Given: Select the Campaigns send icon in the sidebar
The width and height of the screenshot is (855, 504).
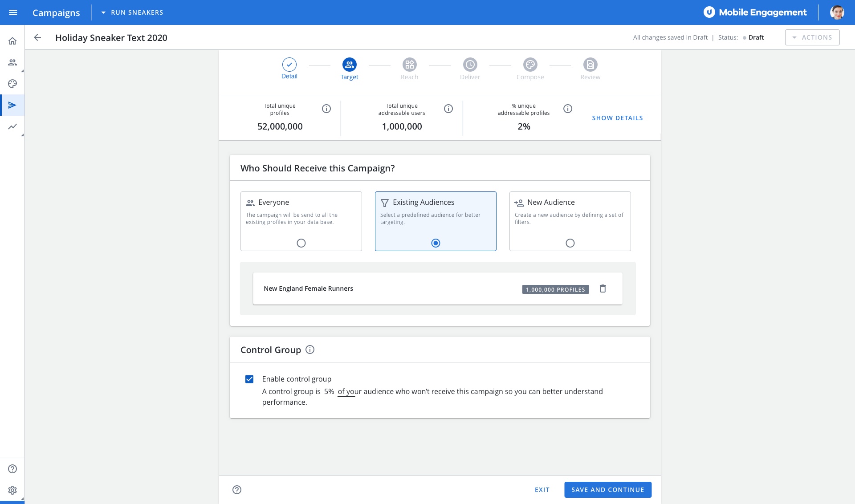Looking at the screenshot, I should (12, 105).
